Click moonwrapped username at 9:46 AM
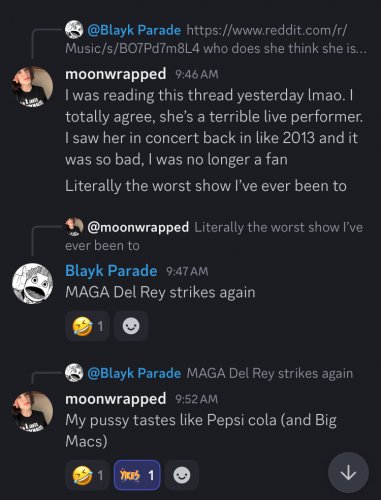This screenshot has width=381, height=500. (x=115, y=74)
